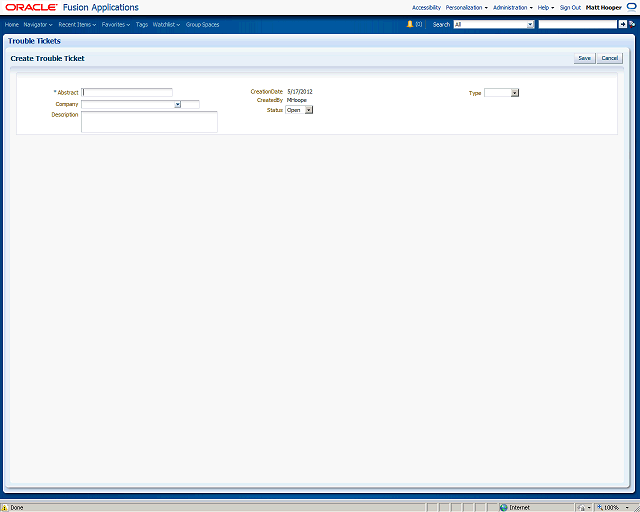The height and width of the screenshot is (512, 640).
Task: Open the Status dropdown showing Open
Action: coord(299,110)
